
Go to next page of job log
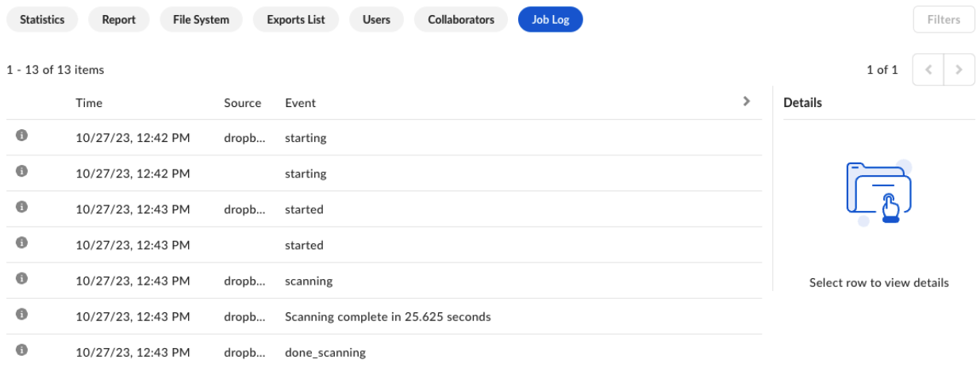[959, 70]
